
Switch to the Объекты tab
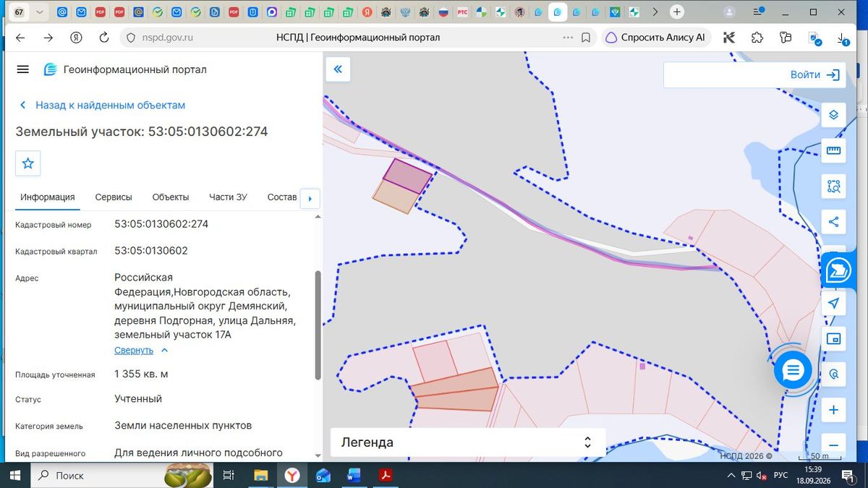(x=171, y=197)
